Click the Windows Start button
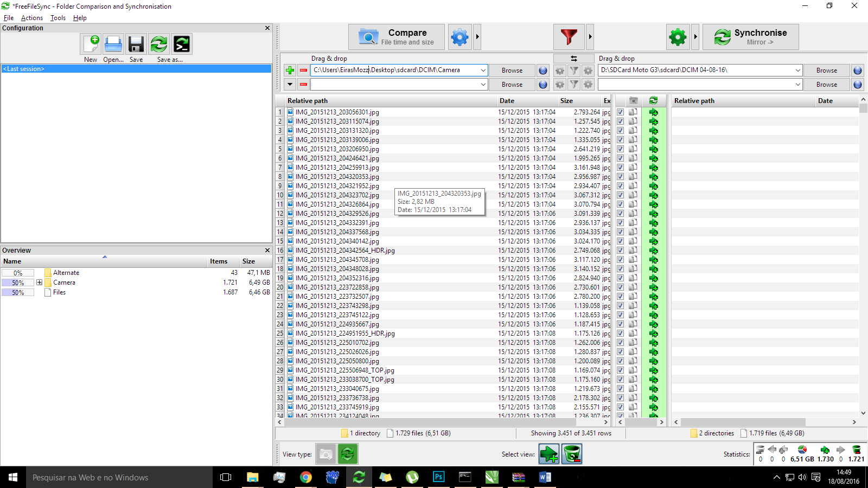The width and height of the screenshot is (868, 488). pos(13,477)
